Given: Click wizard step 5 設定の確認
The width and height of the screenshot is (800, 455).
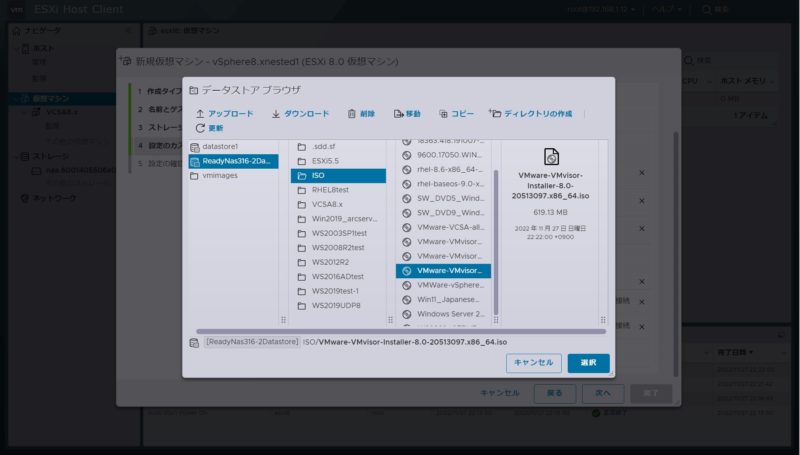Looking at the screenshot, I should click(160, 164).
